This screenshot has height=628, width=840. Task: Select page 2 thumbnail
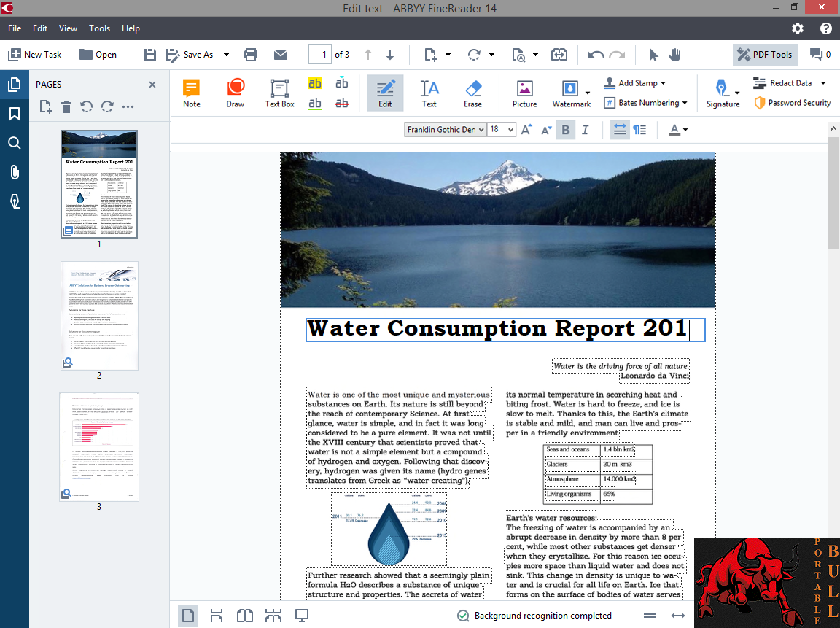pyautogui.click(x=99, y=316)
